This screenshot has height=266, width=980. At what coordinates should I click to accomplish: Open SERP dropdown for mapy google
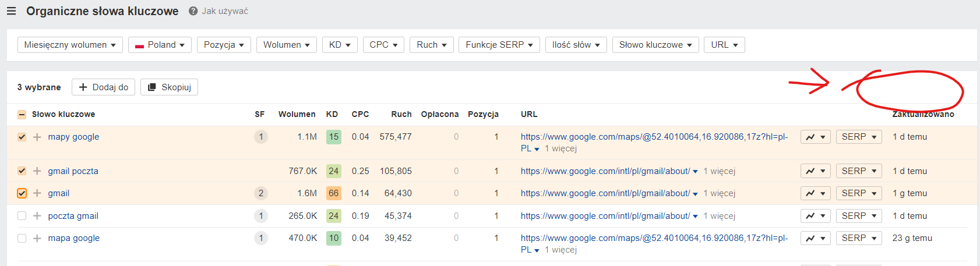(x=859, y=137)
